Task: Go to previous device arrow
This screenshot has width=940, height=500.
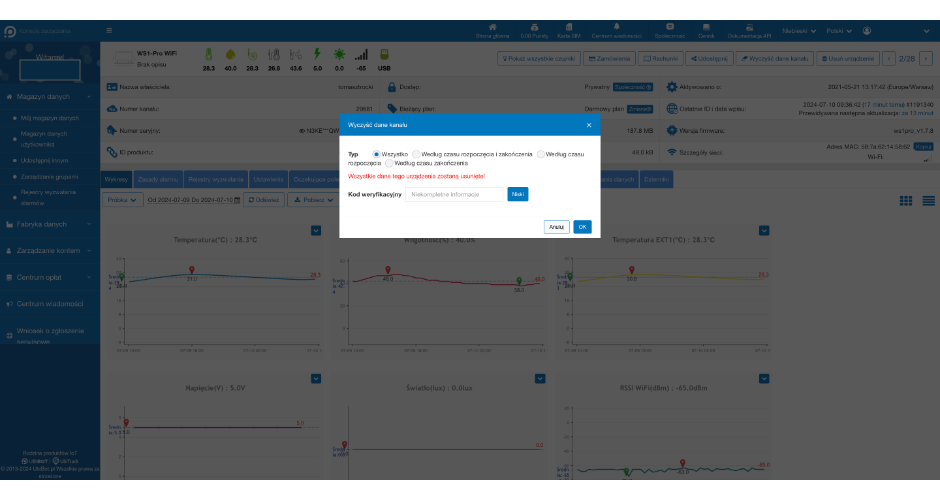Action: coord(889,59)
